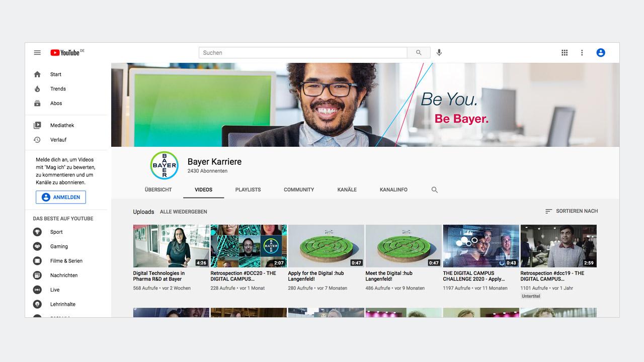This screenshot has height=362, width=644.
Task: Click the Lehrinhalte lightbulb icon
Action: pyautogui.click(x=37, y=304)
